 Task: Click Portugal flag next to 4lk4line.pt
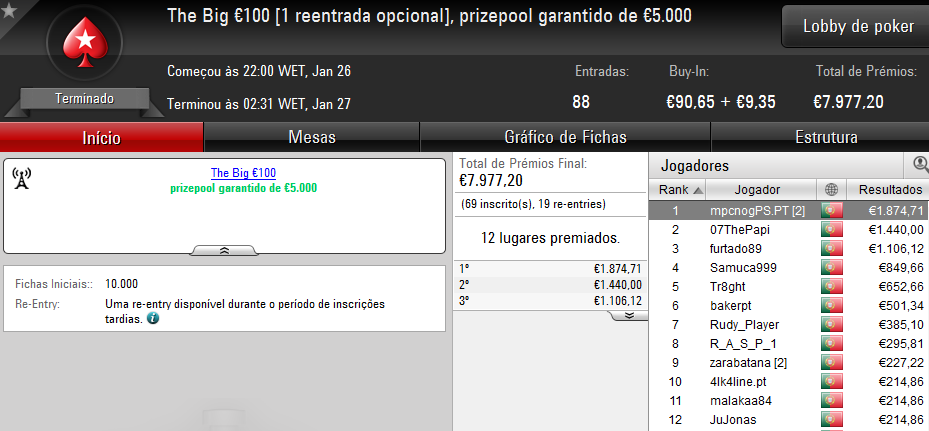click(831, 381)
